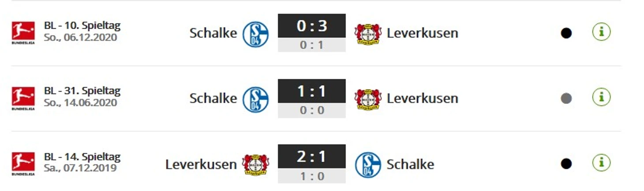Click Bundesliga logo beside the 14. Spieltag row

pyautogui.click(x=23, y=164)
